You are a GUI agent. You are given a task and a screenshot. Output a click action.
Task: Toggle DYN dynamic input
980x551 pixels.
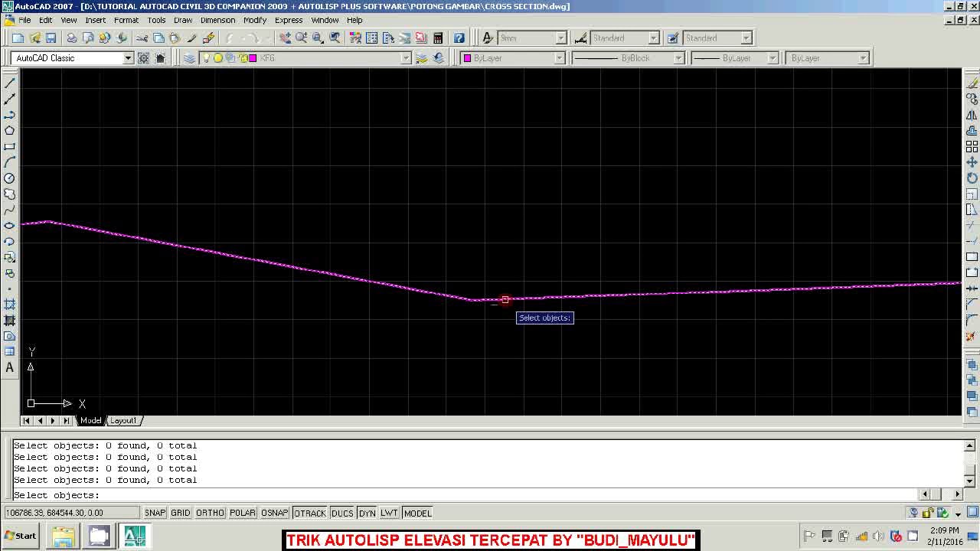tap(367, 513)
